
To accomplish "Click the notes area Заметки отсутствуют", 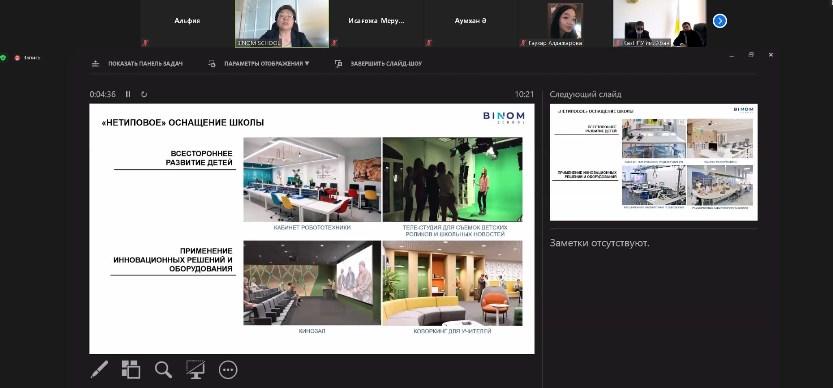I will point(599,243).
